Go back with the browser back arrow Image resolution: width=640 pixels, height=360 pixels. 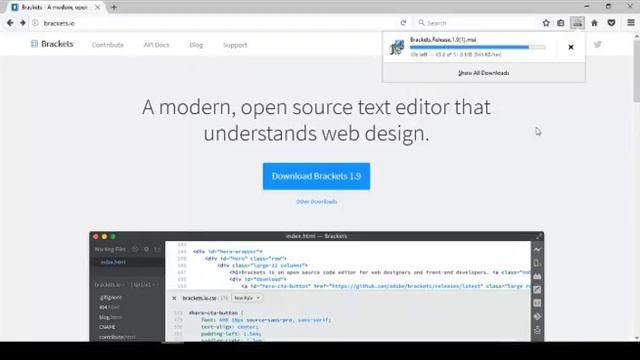point(10,23)
